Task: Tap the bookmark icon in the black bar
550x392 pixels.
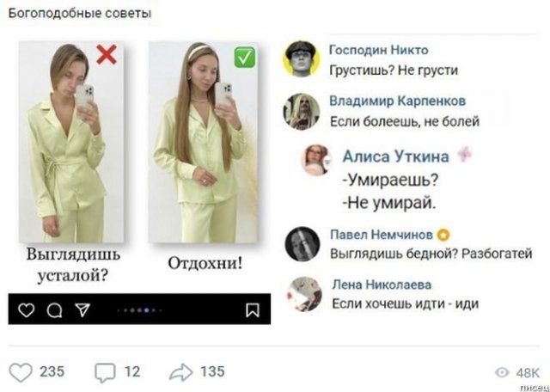Action: [253, 309]
